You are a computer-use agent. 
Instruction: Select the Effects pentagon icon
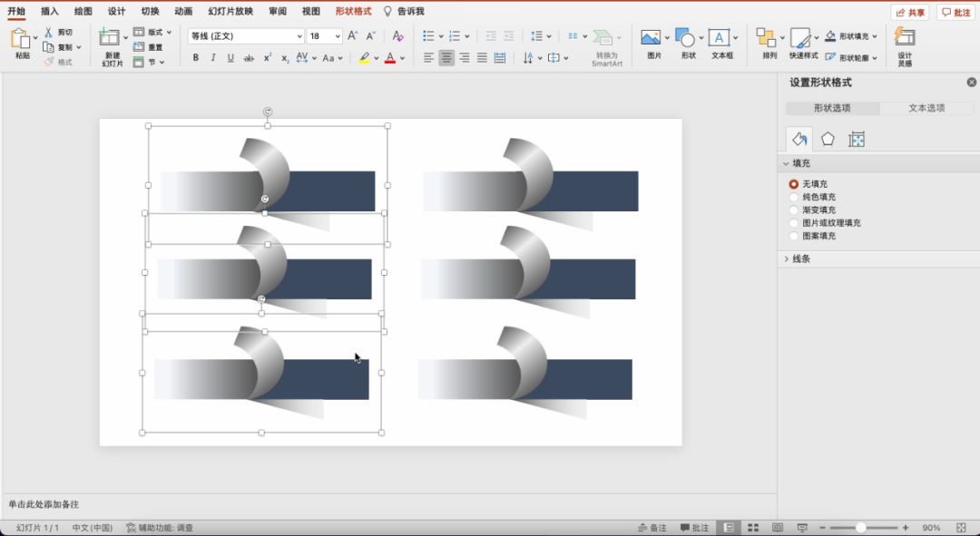click(828, 139)
